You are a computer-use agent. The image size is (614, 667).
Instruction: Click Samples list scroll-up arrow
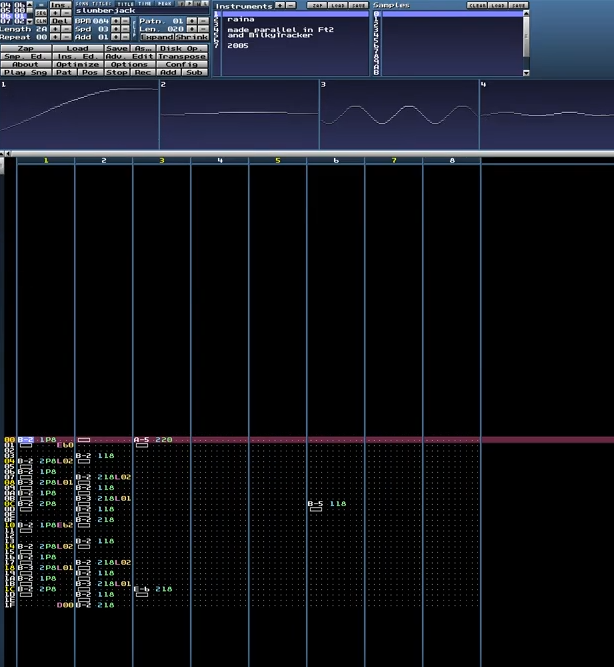point(526,13)
